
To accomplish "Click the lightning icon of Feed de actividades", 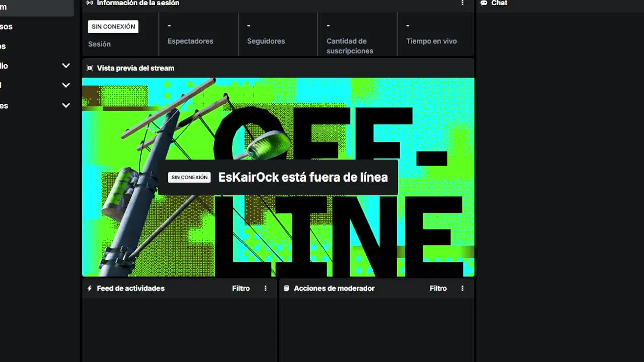I will point(90,288).
